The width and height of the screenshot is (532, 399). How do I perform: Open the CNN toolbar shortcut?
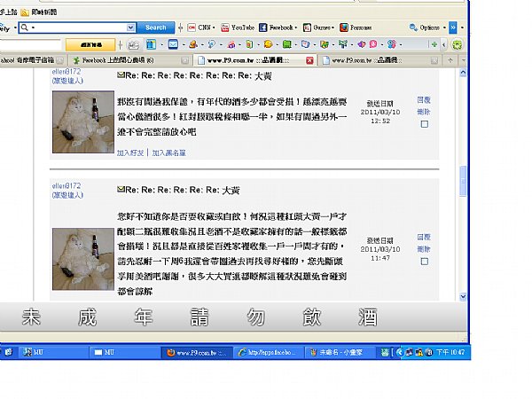pyautogui.click(x=201, y=27)
